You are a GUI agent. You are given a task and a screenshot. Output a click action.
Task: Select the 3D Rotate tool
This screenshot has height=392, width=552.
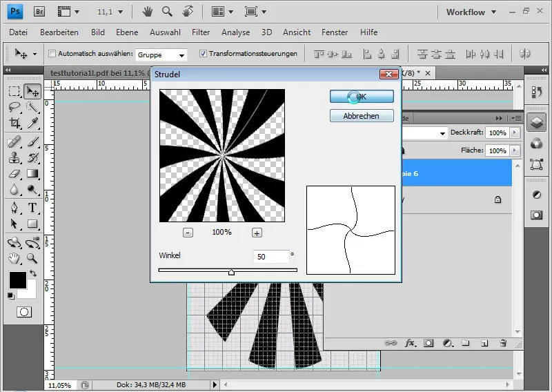14,243
